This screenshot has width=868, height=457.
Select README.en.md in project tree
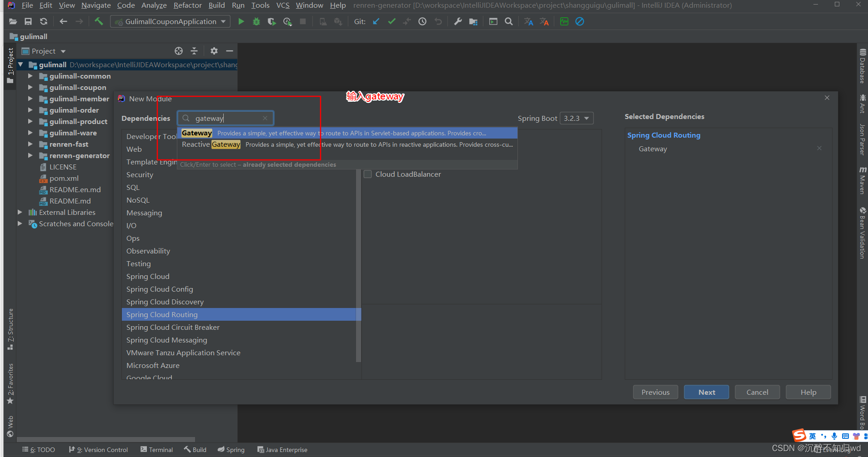(75, 189)
